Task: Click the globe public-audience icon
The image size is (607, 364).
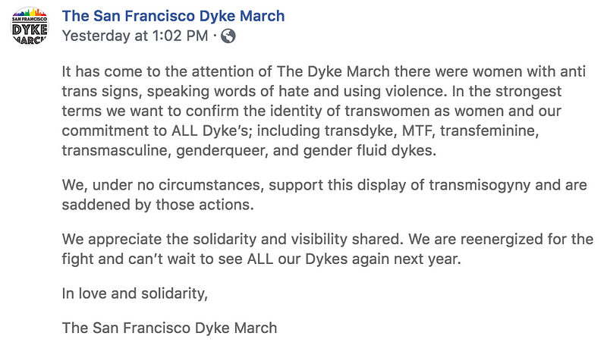Action: (x=228, y=36)
